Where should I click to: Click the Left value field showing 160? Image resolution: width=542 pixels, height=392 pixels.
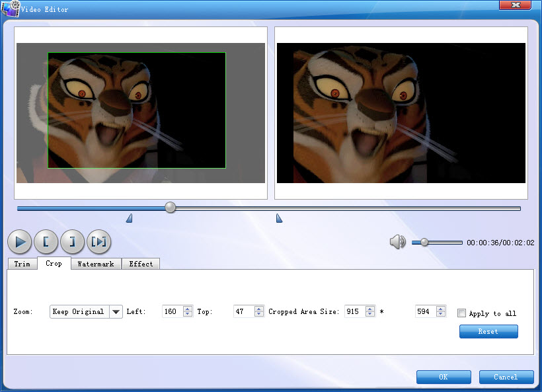click(172, 311)
